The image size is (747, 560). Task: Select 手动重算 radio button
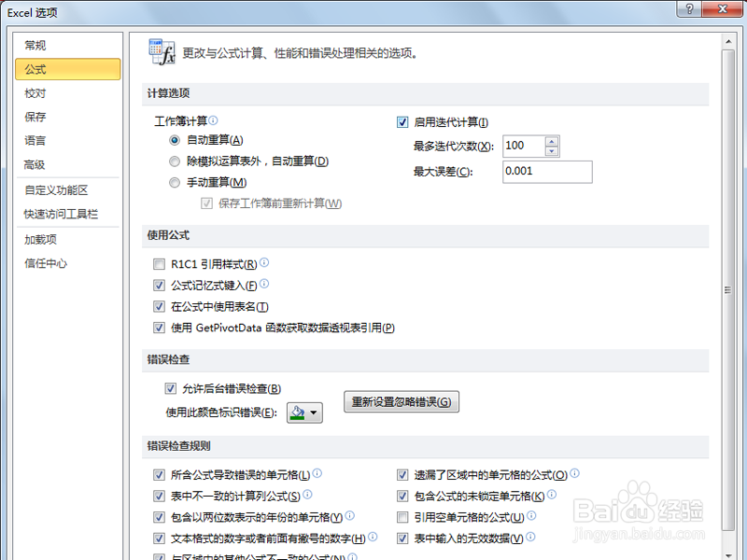click(175, 182)
